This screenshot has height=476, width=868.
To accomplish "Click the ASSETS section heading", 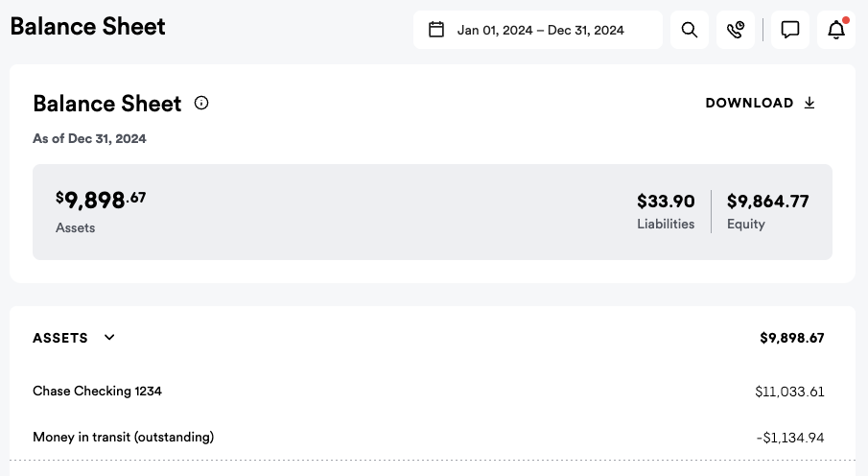I will coord(60,338).
